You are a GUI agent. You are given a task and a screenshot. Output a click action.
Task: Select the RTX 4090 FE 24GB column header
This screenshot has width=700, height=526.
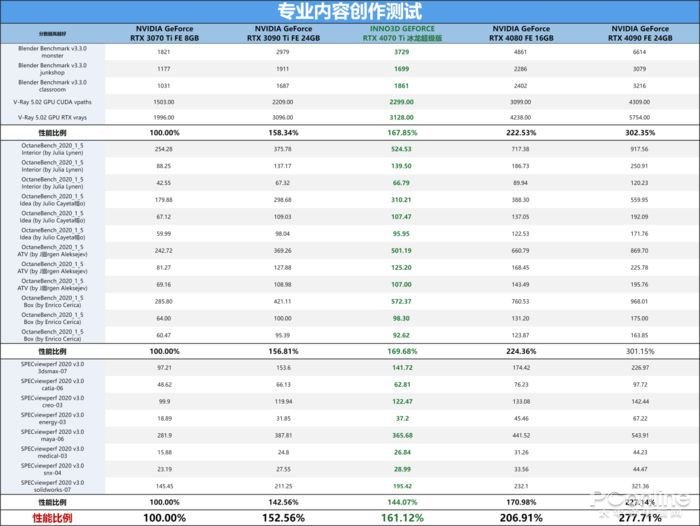click(x=640, y=33)
